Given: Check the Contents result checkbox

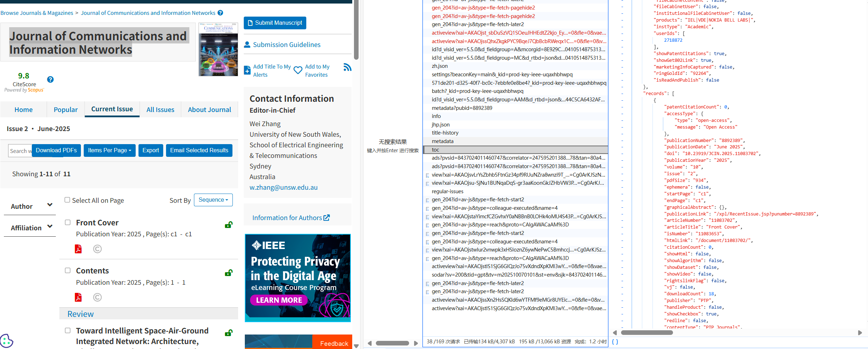Looking at the screenshot, I should [67, 270].
